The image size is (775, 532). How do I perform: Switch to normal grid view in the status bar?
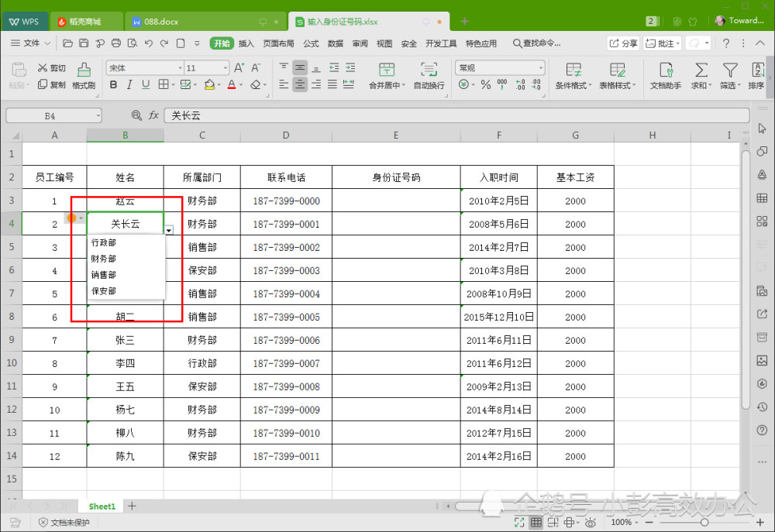[536, 523]
